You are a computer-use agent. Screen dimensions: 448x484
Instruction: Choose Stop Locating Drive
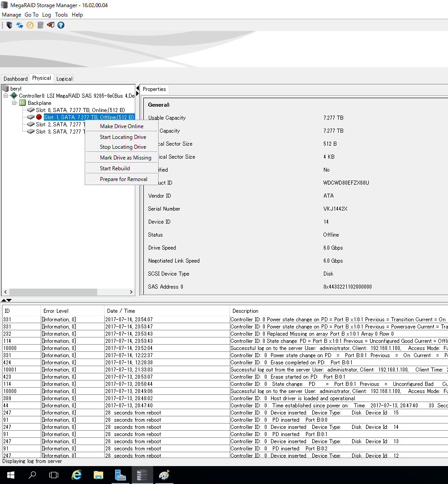click(123, 147)
